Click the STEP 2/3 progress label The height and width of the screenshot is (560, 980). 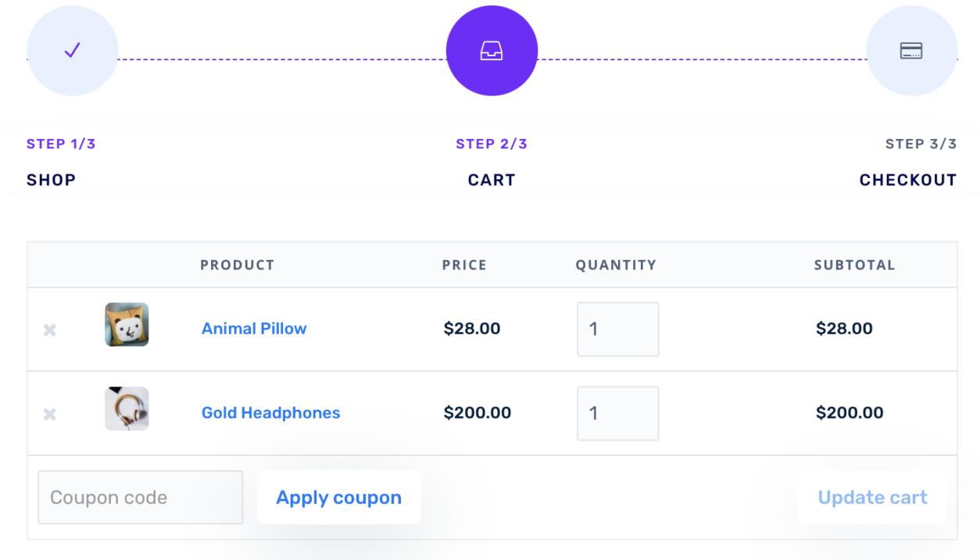click(x=491, y=144)
